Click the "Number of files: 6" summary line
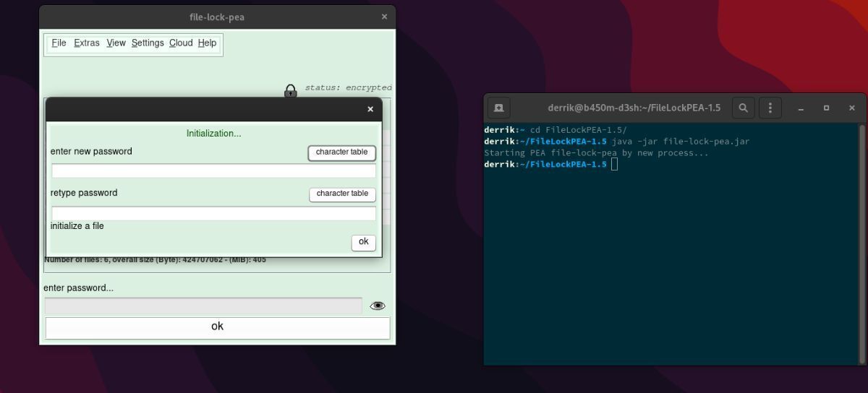The image size is (868, 393). click(155, 259)
